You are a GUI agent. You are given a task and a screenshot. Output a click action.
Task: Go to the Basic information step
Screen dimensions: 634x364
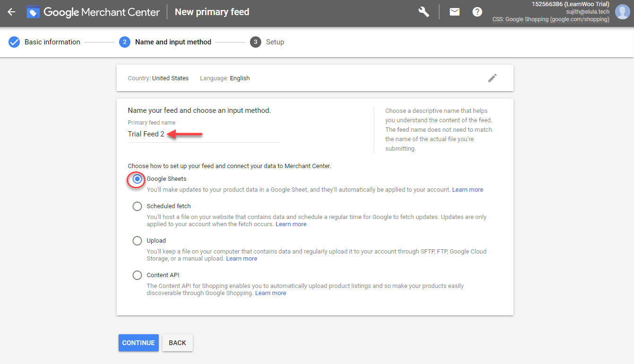click(52, 42)
